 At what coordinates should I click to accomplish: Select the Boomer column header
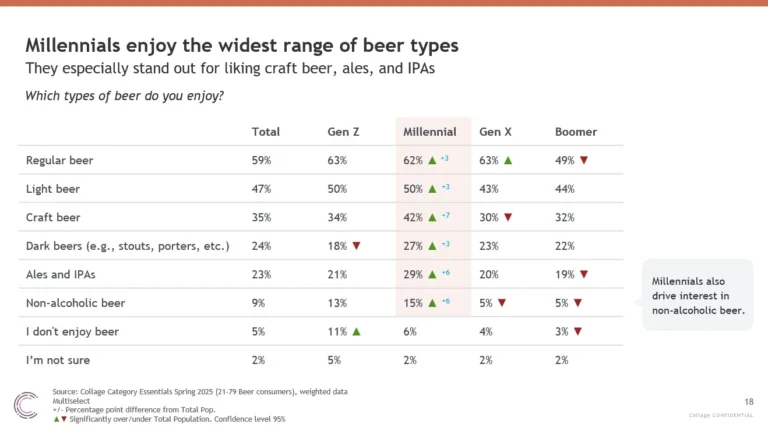click(576, 132)
